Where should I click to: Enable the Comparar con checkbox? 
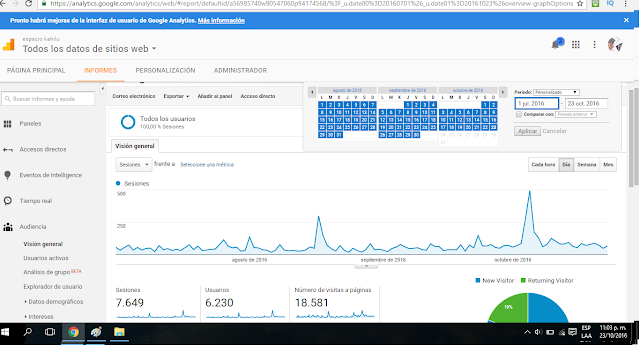pyautogui.click(x=518, y=114)
